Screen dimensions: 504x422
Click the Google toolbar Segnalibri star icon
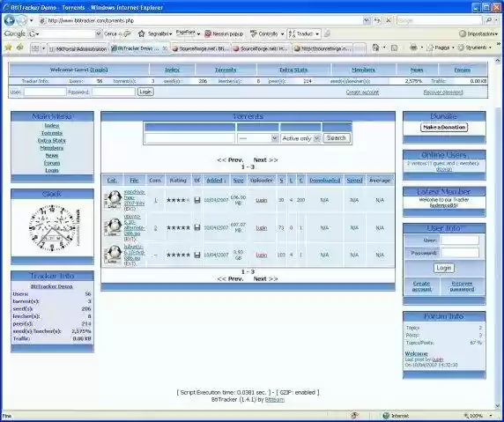(x=142, y=33)
